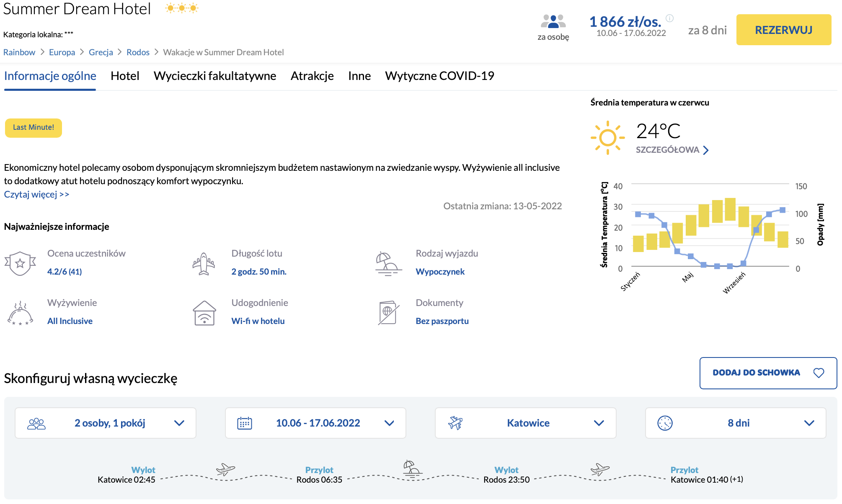The height and width of the screenshot is (504, 842).
Task: Open the Rodos breadcrumb link
Action: pos(138,52)
